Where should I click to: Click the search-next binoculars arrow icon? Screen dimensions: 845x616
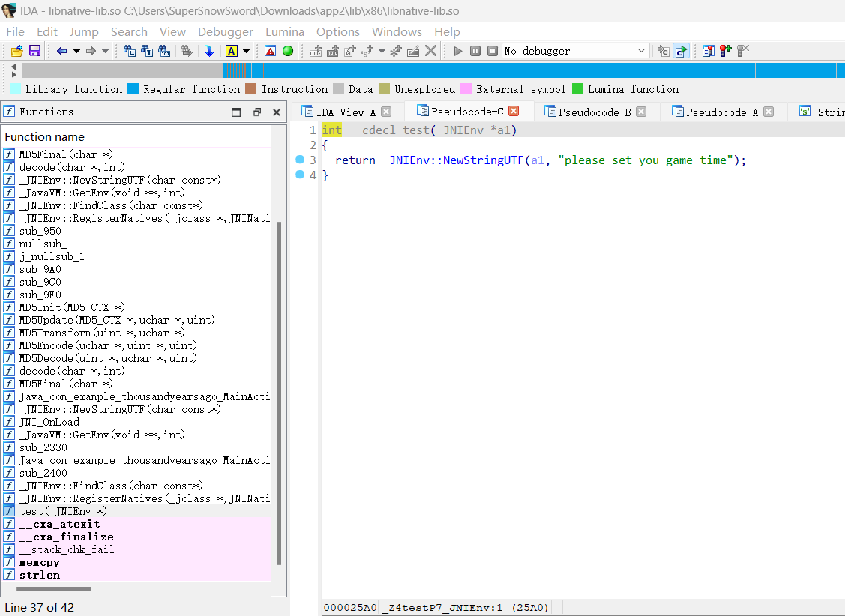click(187, 51)
